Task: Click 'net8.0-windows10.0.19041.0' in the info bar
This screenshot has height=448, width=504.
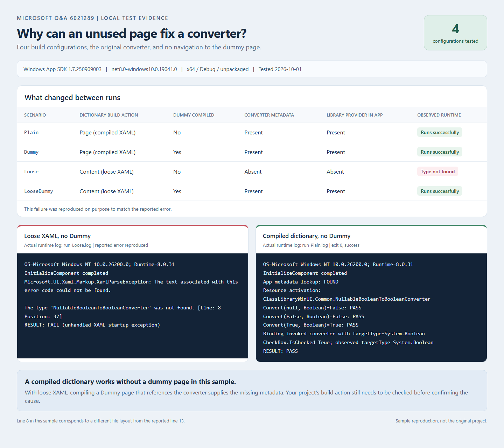Action: click(144, 69)
